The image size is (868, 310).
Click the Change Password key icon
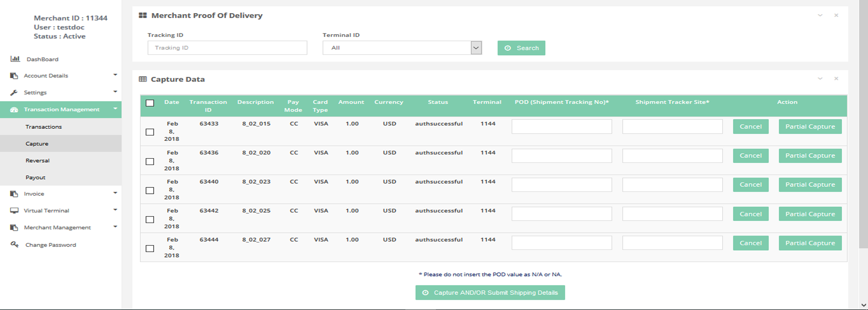click(x=15, y=245)
